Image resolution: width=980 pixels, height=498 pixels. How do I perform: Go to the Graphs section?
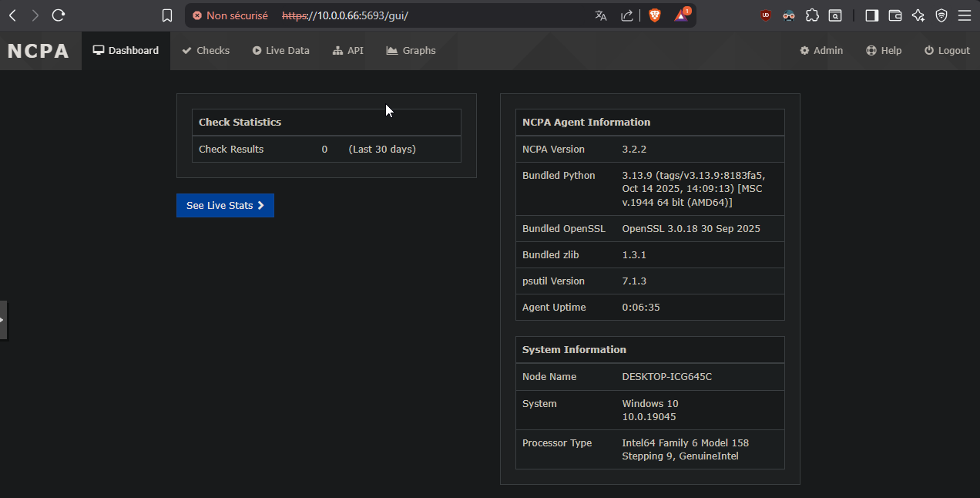[411, 51]
